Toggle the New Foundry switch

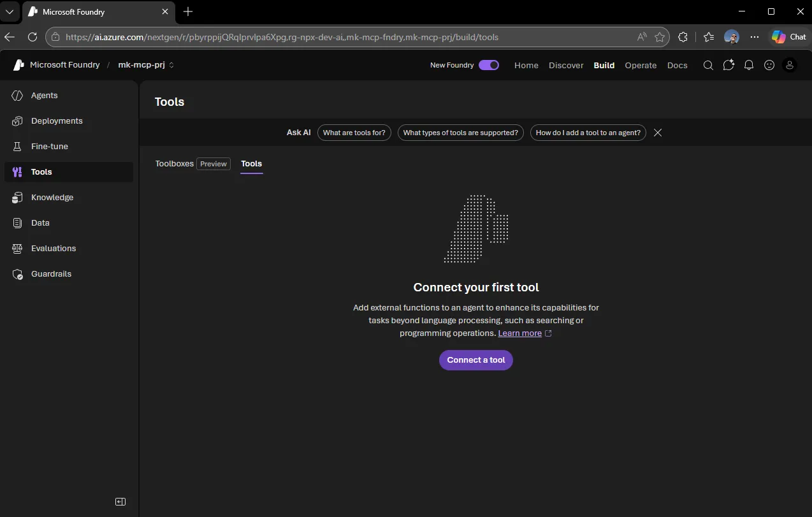click(x=489, y=65)
